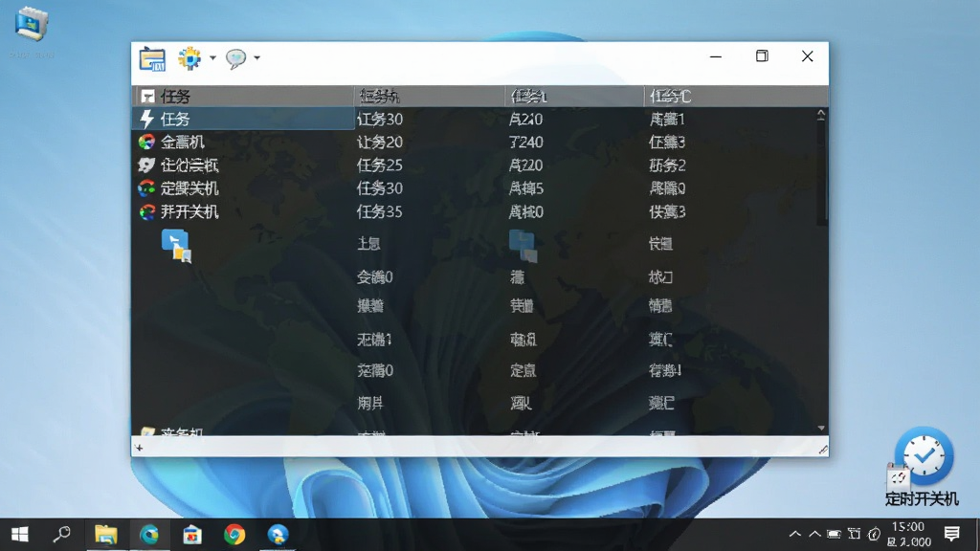Viewport: 980px width, 551px height.
Task: Open the notification center icon
Action: tap(952, 534)
